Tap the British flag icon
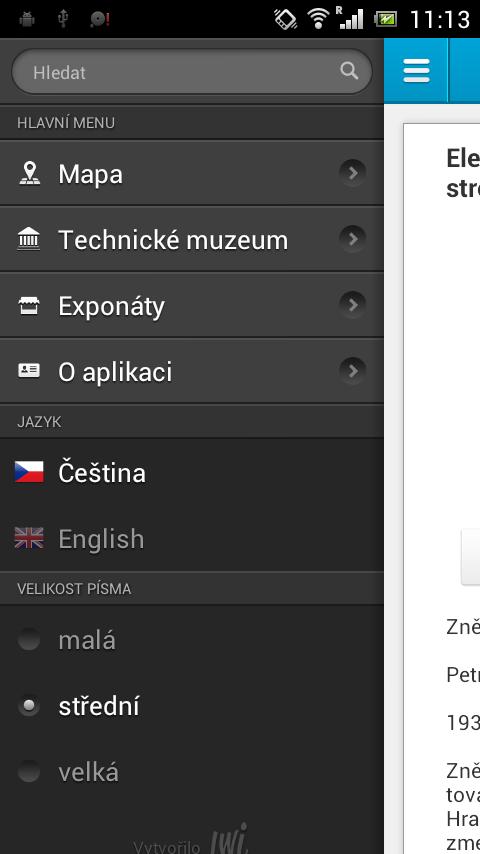 (x=29, y=538)
